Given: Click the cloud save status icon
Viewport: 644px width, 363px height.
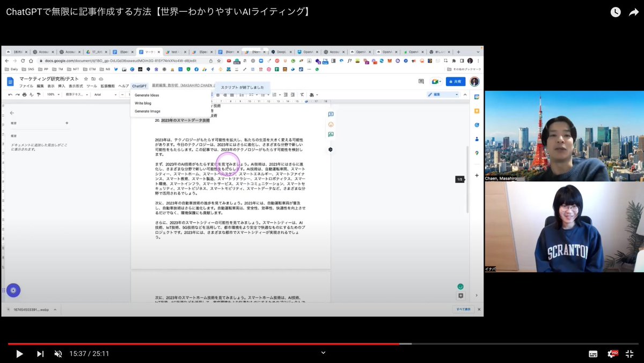Looking at the screenshot, I should 101,79.
